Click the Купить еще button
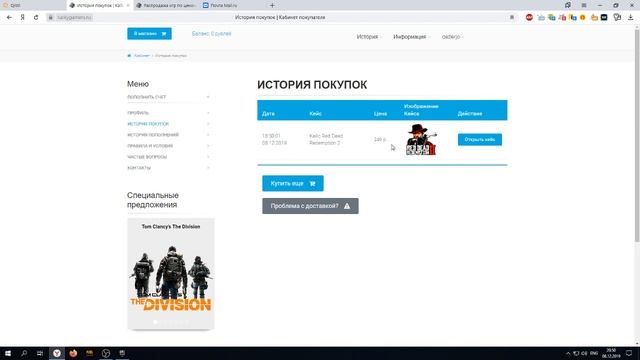640x360 pixels. (293, 183)
